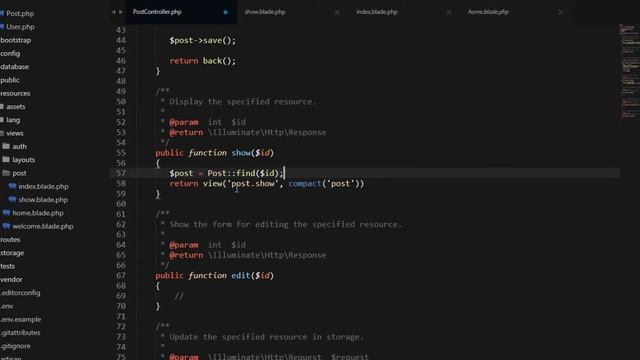Click the auth folder icon
Viewport: 640px width, 360px height.
[x=6, y=146]
